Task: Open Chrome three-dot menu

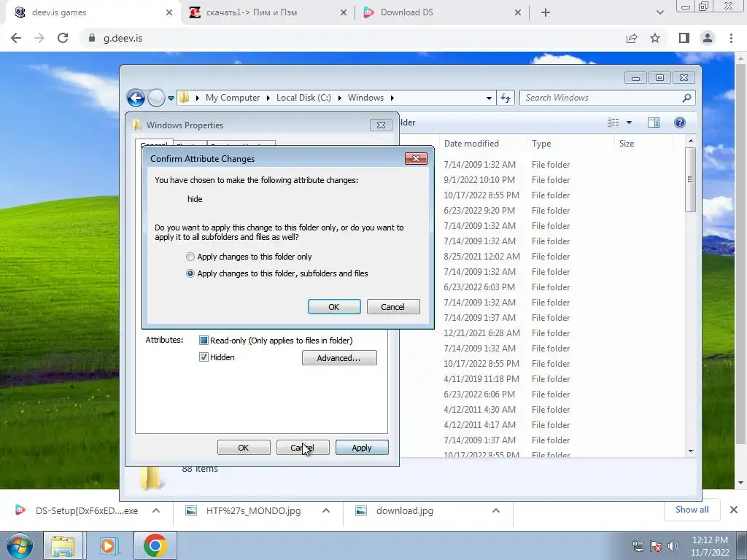Action: pos(731,38)
